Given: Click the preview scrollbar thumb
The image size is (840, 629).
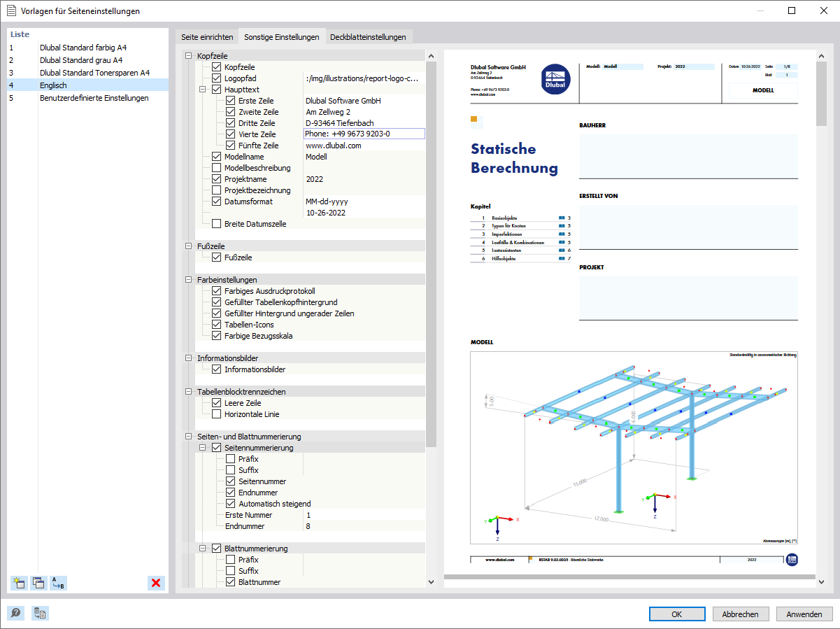Looking at the screenshot, I should [822, 94].
